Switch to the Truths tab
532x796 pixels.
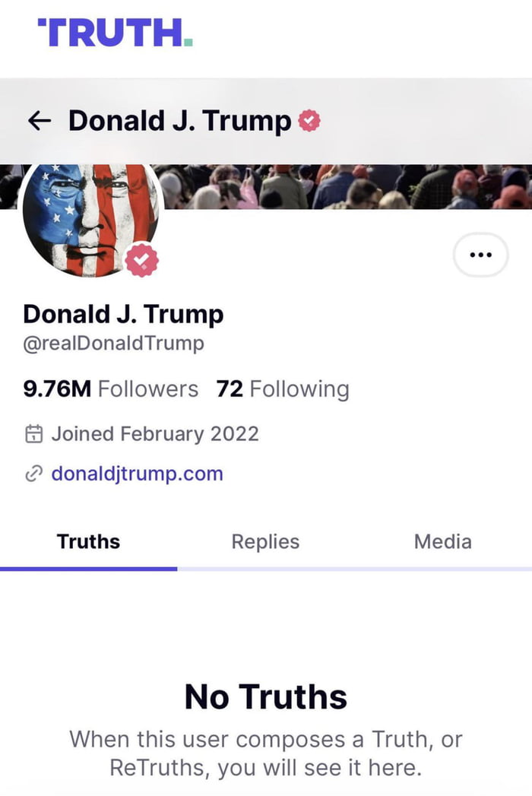coord(88,542)
